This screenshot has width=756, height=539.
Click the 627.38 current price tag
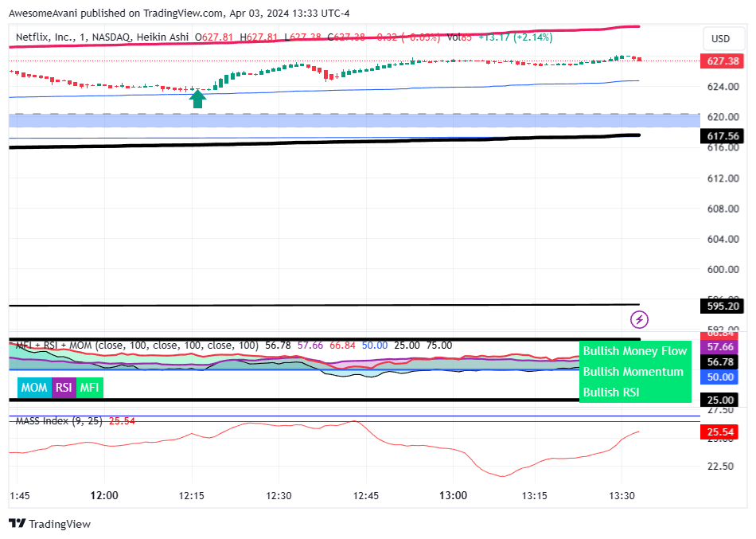pyautogui.click(x=723, y=61)
